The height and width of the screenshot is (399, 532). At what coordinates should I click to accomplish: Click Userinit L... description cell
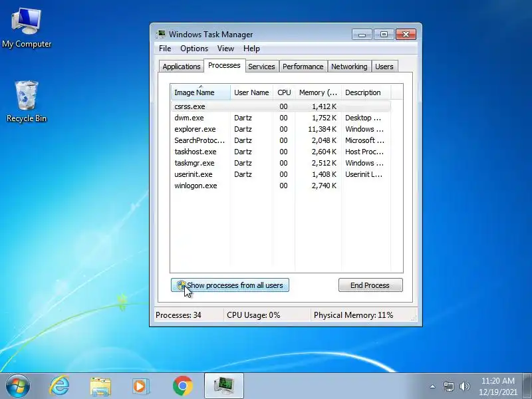coord(364,174)
